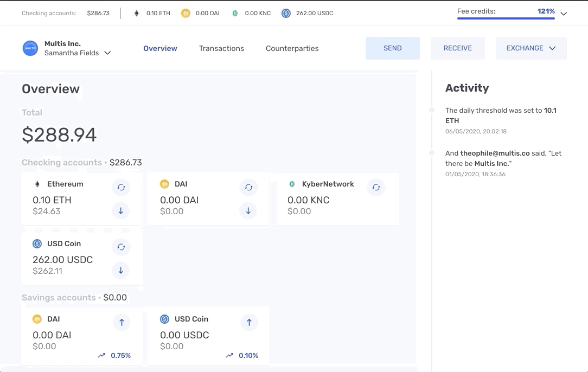588x372 pixels.
Task: Refresh the DAI checking account
Action: pos(248,187)
